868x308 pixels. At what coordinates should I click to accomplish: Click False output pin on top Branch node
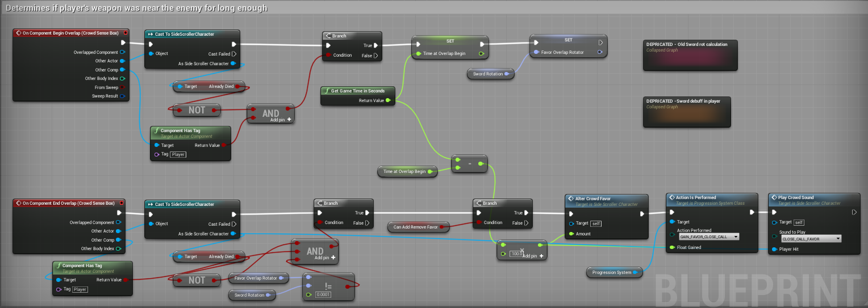click(375, 56)
